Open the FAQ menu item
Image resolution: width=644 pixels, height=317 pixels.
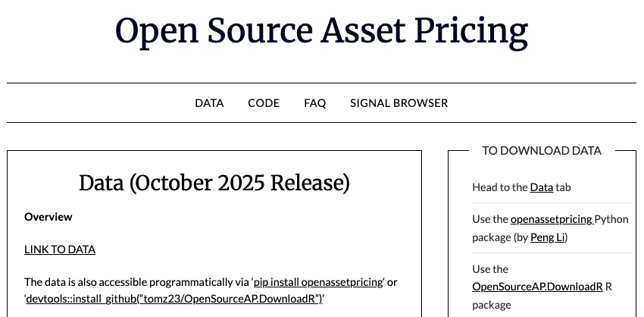click(315, 103)
